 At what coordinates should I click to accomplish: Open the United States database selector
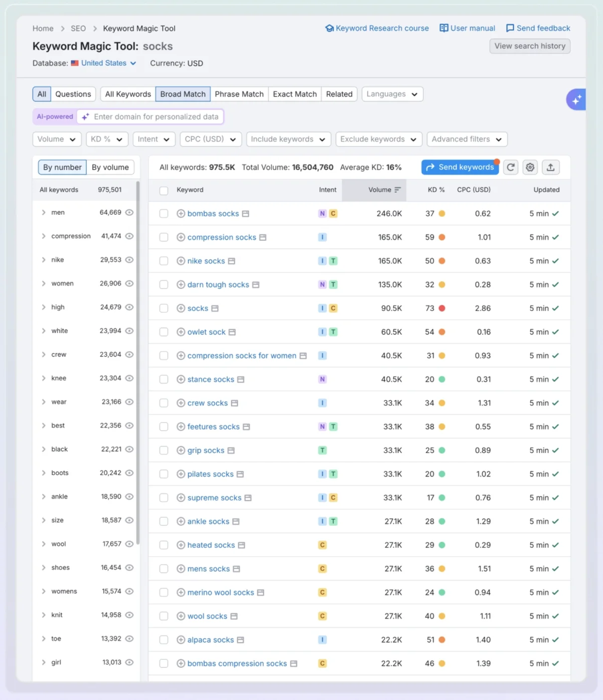coord(104,63)
